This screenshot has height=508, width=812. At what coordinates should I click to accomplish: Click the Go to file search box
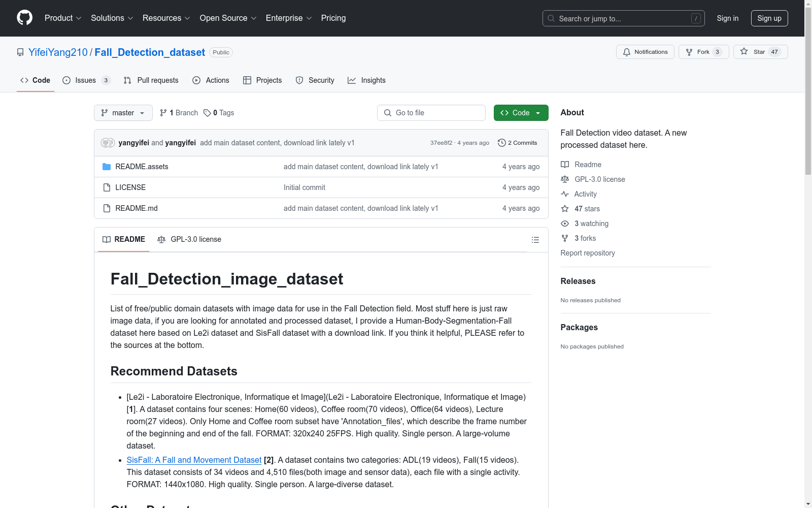[431, 113]
